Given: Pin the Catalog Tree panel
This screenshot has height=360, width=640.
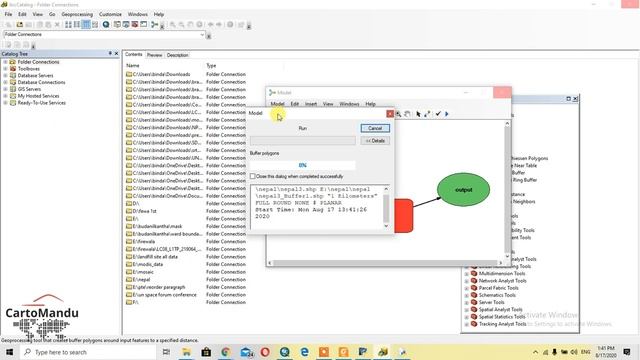Looking at the screenshot, I should pyautogui.click(x=110, y=53).
